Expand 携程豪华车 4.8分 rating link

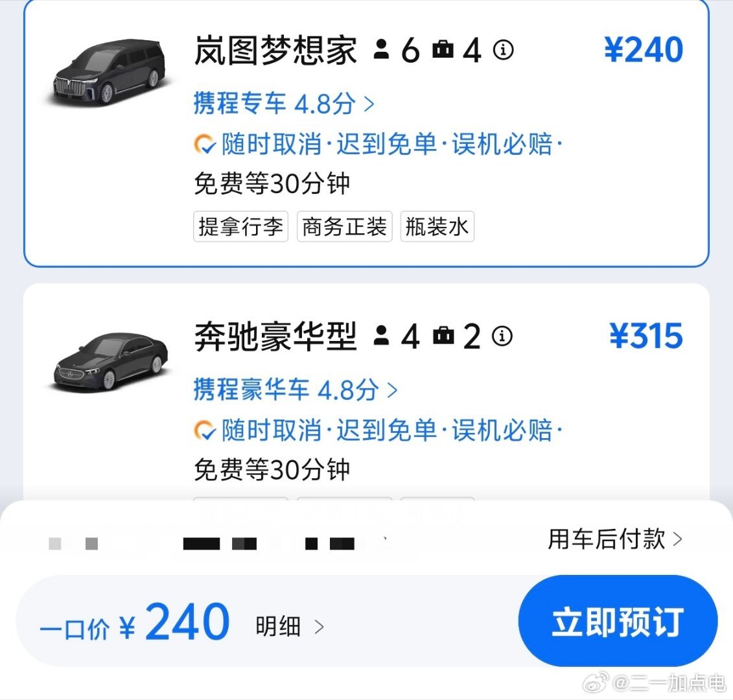tap(293, 390)
